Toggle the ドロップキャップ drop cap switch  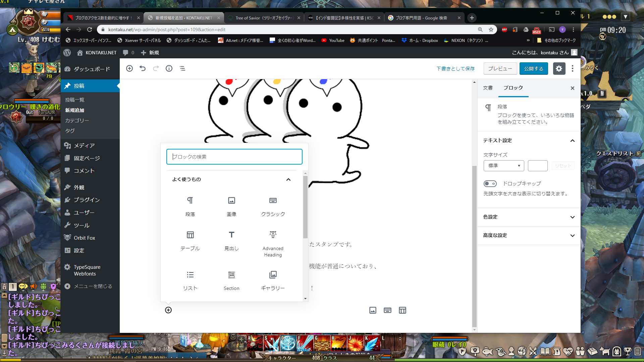(x=490, y=184)
